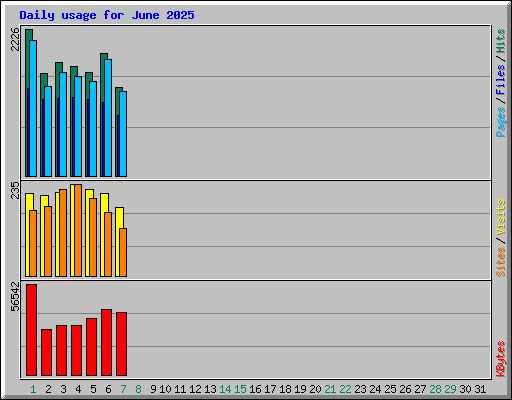Image resolution: width=512 pixels, height=400 pixels.
Task: Pick the orange Sites bar for day 7
Action: (x=123, y=252)
